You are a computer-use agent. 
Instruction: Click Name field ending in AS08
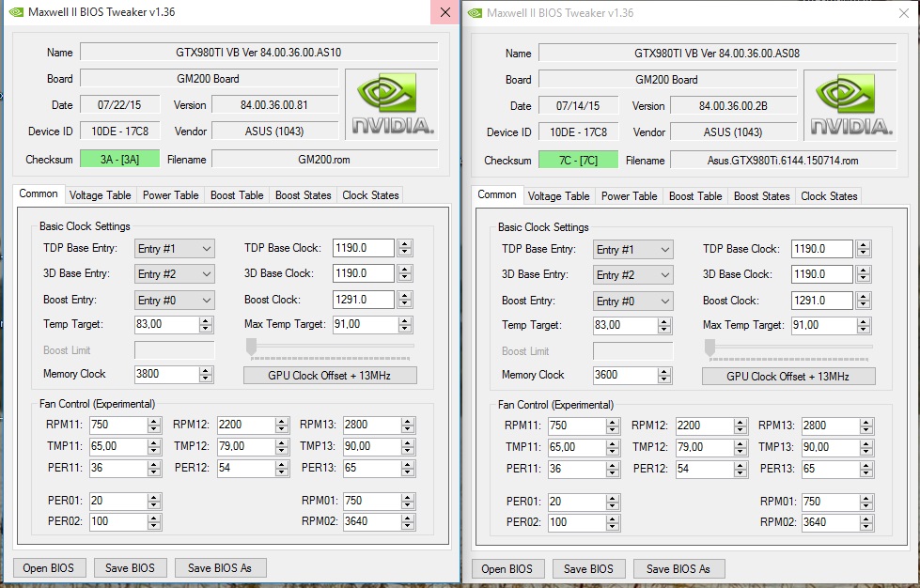tap(718, 54)
